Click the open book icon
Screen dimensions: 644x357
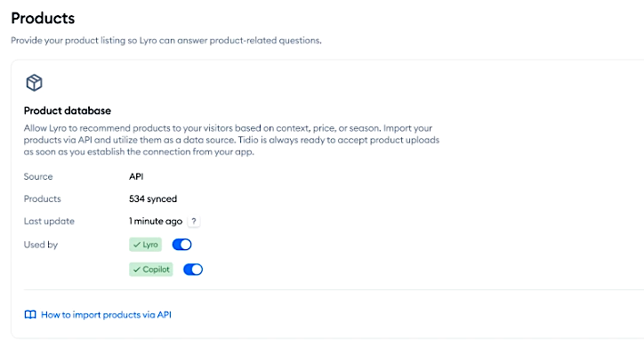click(x=30, y=314)
